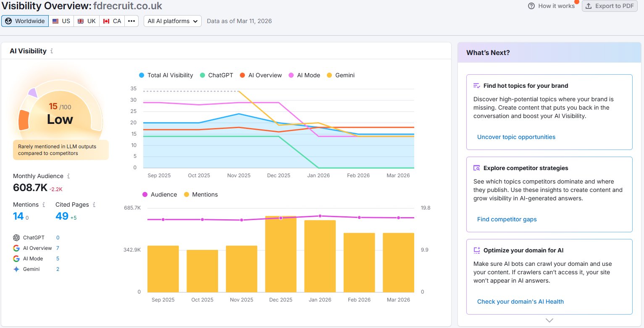The height and width of the screenshot is (328, 644).
Task: Click the Nov 2025 mentions bar
Action: point(242,269)
